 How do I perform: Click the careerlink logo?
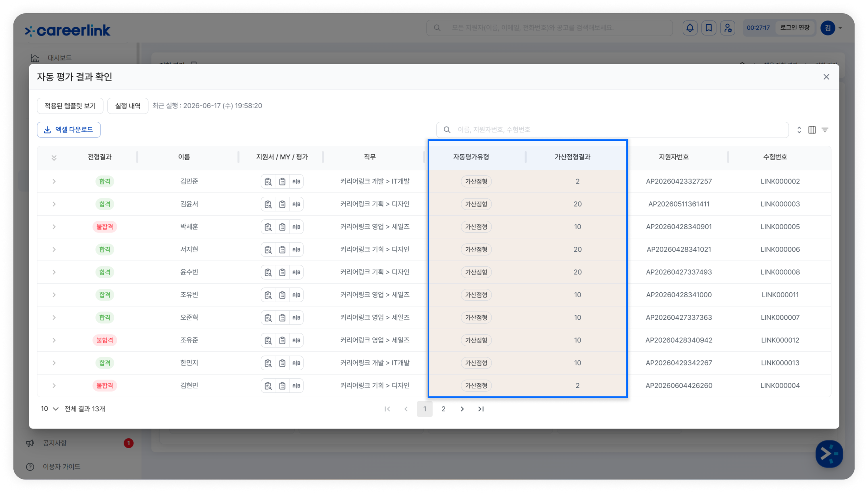tap(68, 31)
